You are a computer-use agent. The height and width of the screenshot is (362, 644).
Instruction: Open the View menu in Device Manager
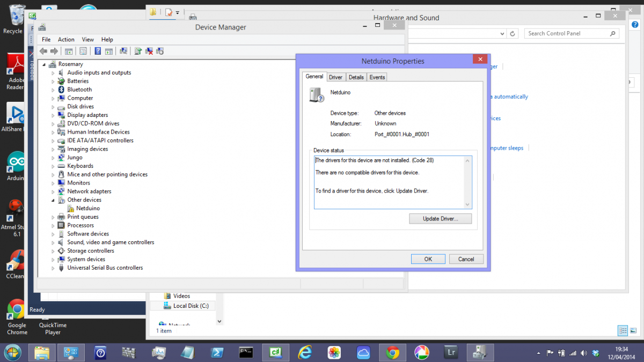pyautogui.click(x=88, y=40)
